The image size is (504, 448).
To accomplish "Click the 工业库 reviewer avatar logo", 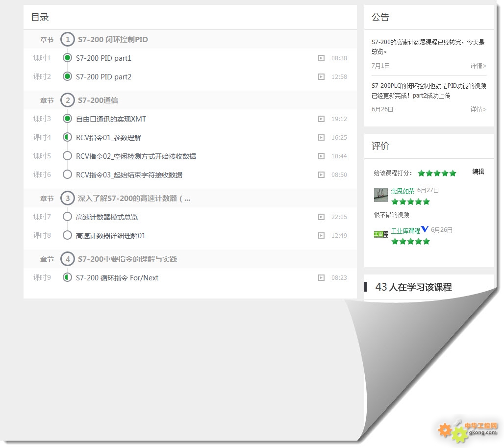I will [x=381, y=235].
